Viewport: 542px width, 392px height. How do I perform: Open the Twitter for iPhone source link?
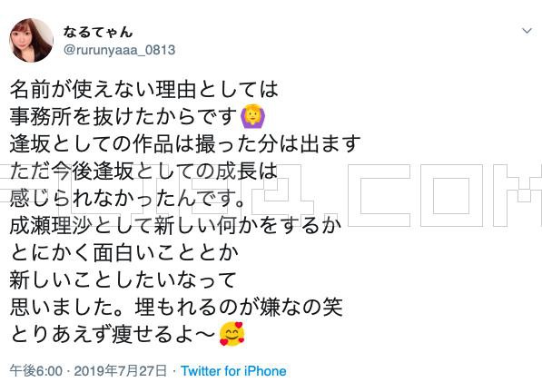pyautogui.click(x=233, y=371)
